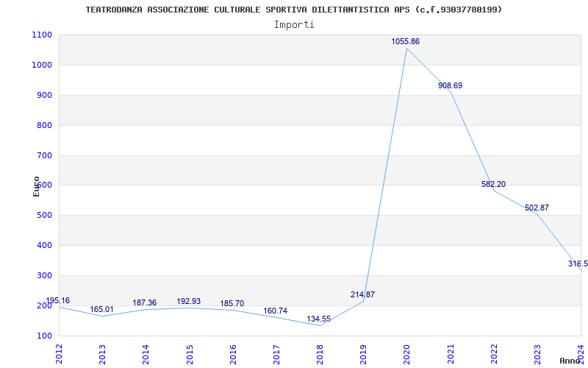Click the 195.16 data label

[x=58, y=300]
